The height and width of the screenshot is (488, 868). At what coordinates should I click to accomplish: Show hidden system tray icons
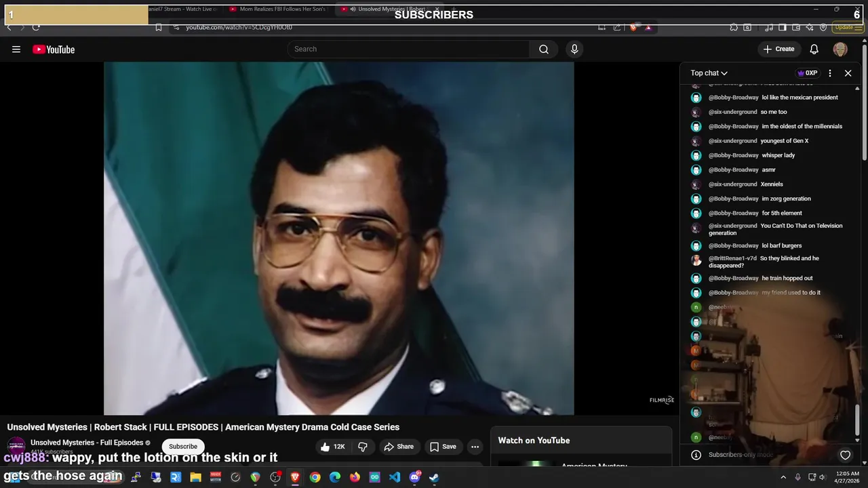[x=783, y=477]
